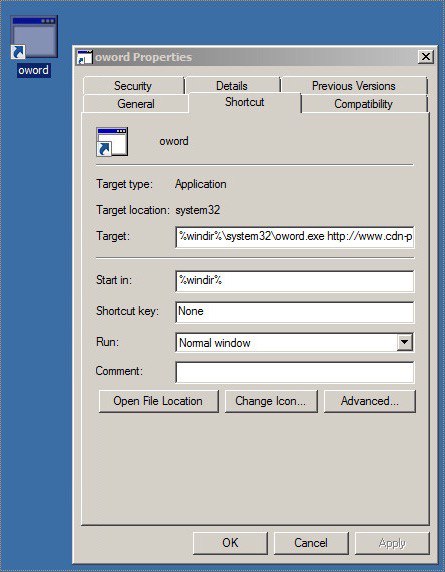Image resolution: width=445 pixels, height=572 pixels.
Task: Click the oword shortcut icon inside the Shortcut tab
Action: (112, 142)
